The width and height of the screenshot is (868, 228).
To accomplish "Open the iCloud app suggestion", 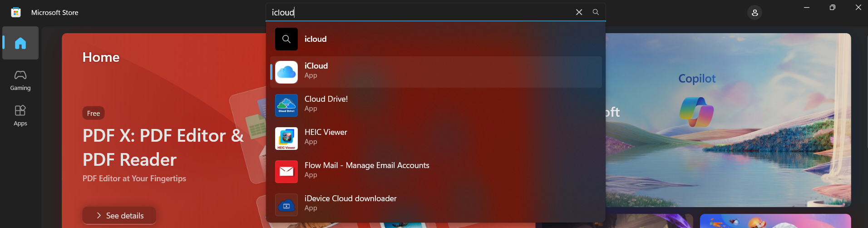I will [436, 72].
